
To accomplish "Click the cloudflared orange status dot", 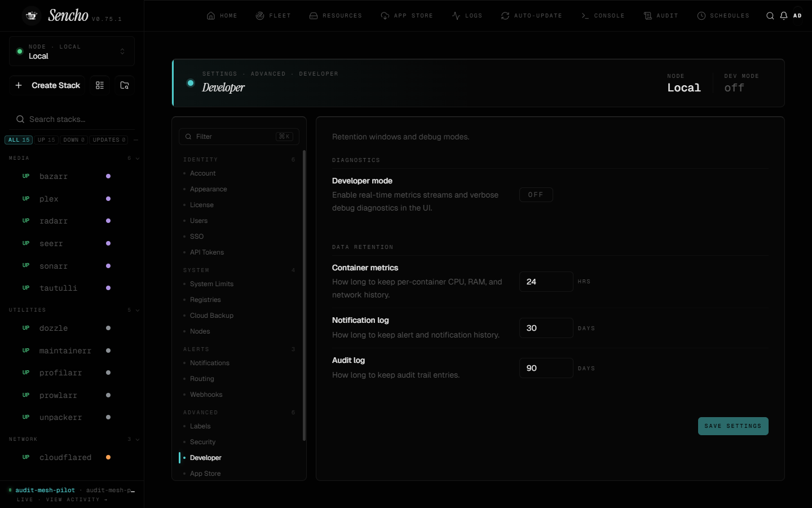I will coord(108,457).
